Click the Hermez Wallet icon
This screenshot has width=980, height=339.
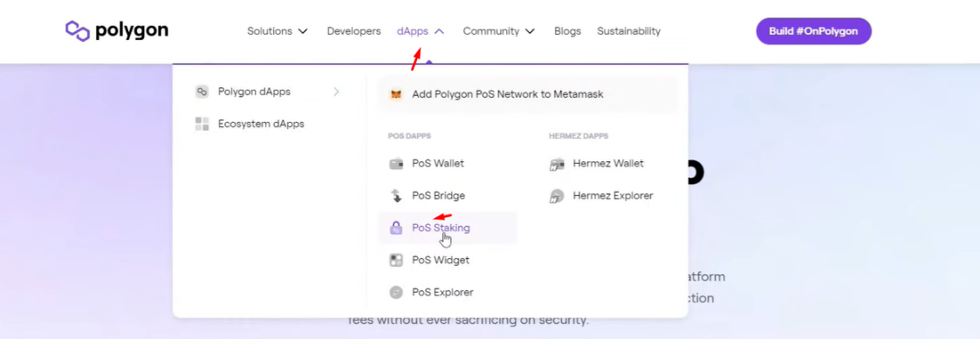point(557,164)
